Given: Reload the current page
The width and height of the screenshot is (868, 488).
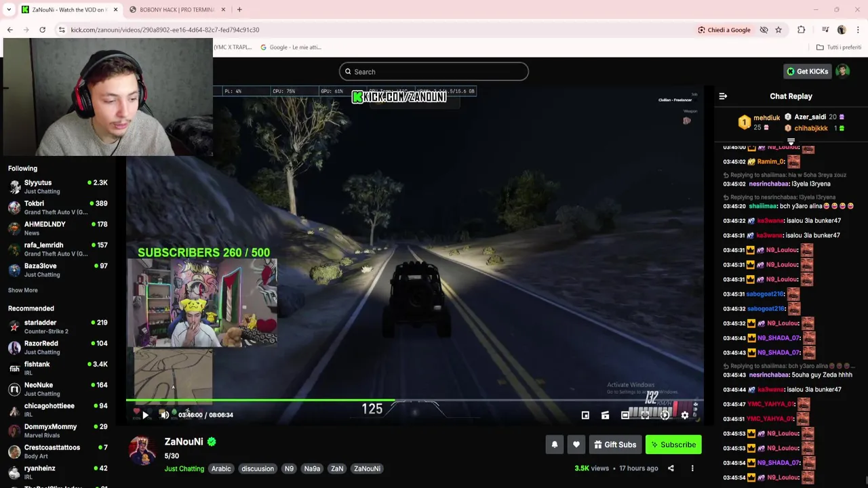Looking at the screenshot, I should tap(42, 30).
